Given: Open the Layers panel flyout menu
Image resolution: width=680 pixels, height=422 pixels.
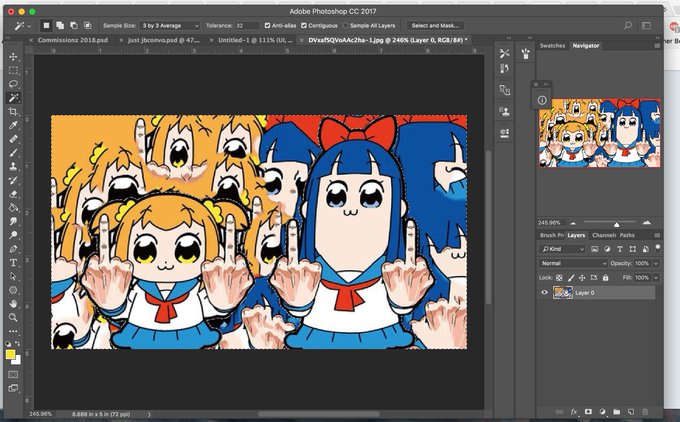Looking at the screenshot, I should pos(657,235).
